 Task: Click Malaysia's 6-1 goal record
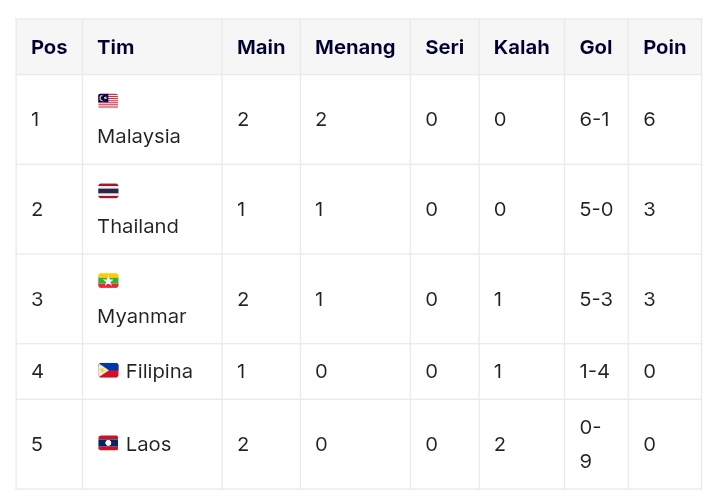point(595,119)
